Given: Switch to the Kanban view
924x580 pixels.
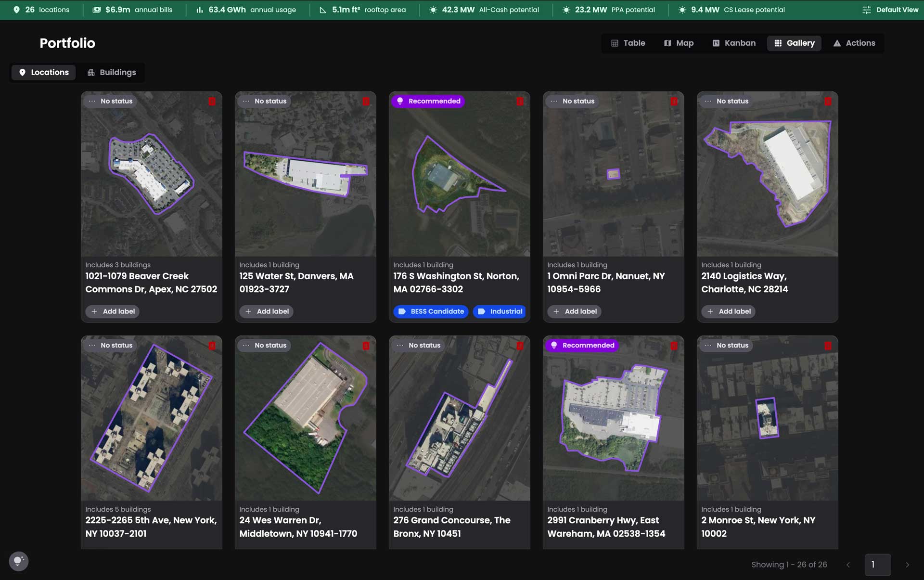Looking at the screenshot, I should [x=734, y=43].
